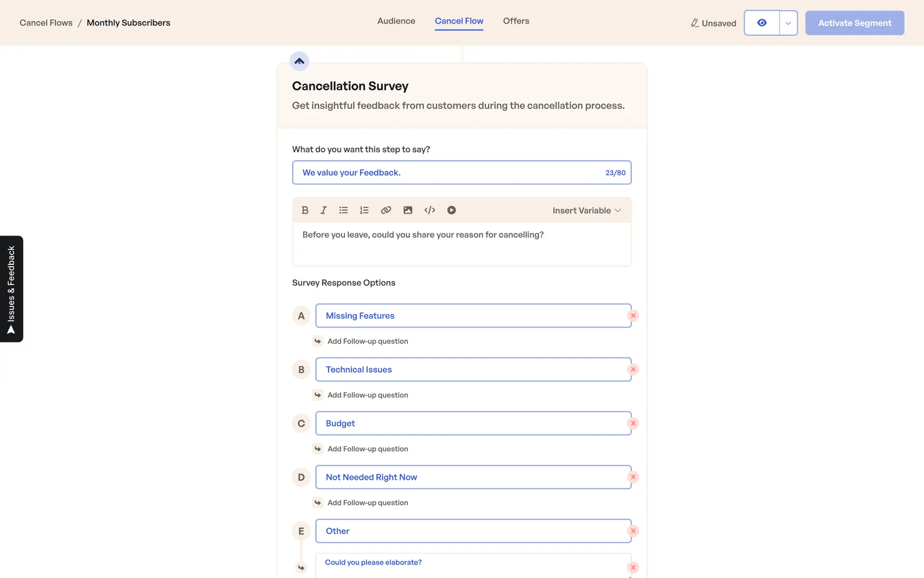Open the Offers tab
The image size is (924, 578).
click(515, 21)
